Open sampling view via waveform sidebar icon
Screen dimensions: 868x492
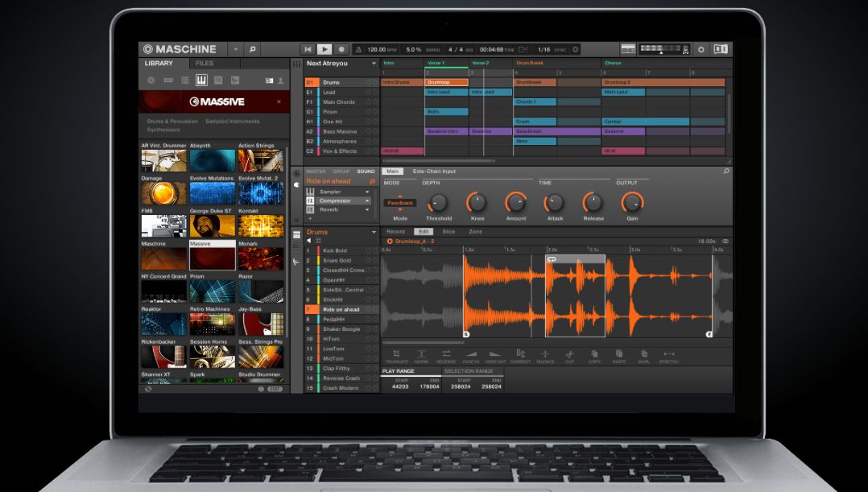coord(296,262)
